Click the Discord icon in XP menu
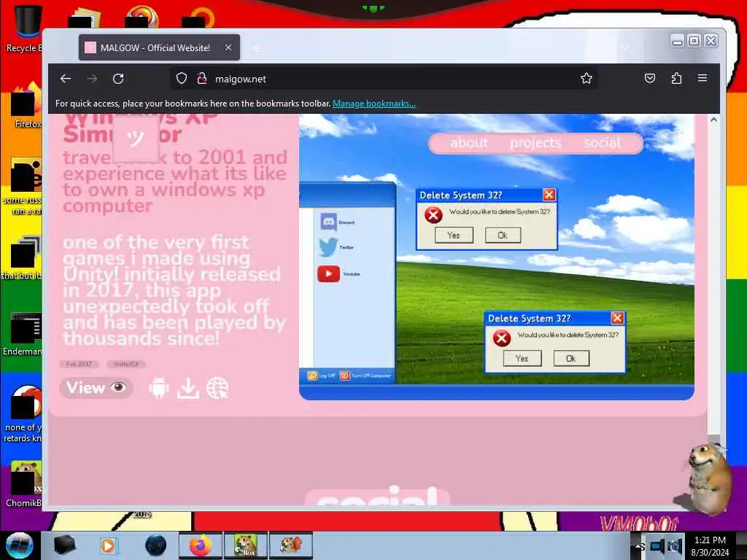Image resolution: width=747 pixels, height=560 pixels. 329,222
